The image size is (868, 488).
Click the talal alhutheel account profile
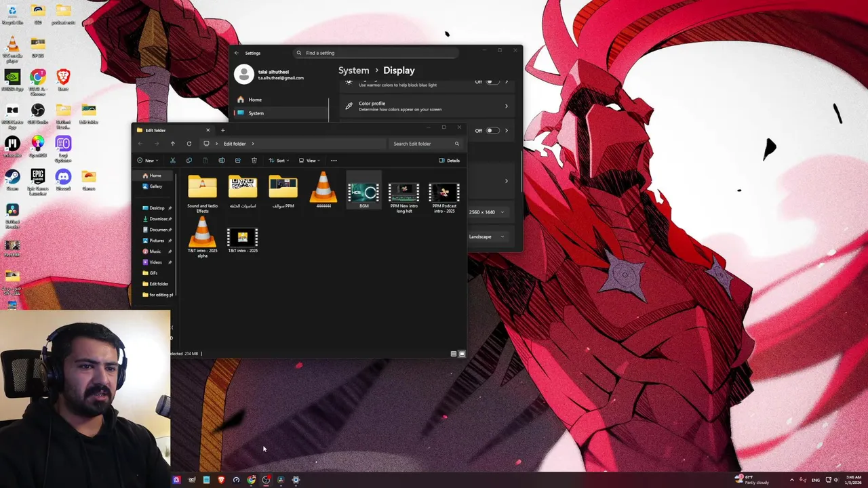point(270,75)
